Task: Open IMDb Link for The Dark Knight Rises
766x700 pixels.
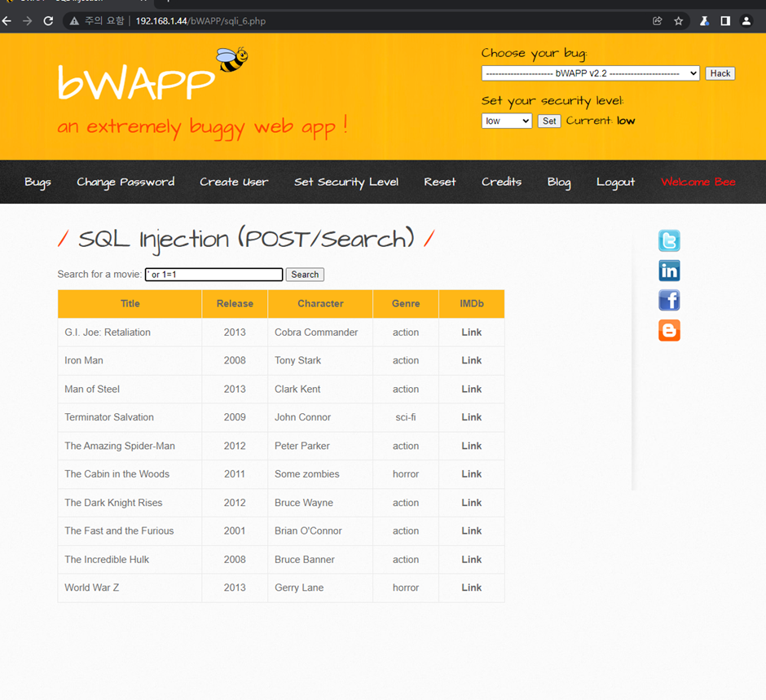Action: 472,503
